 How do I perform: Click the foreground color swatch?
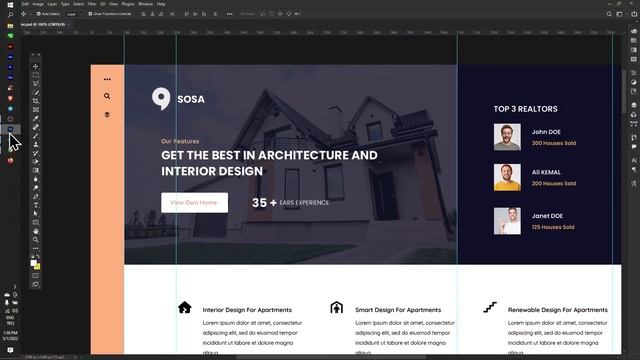click(33, 263)
